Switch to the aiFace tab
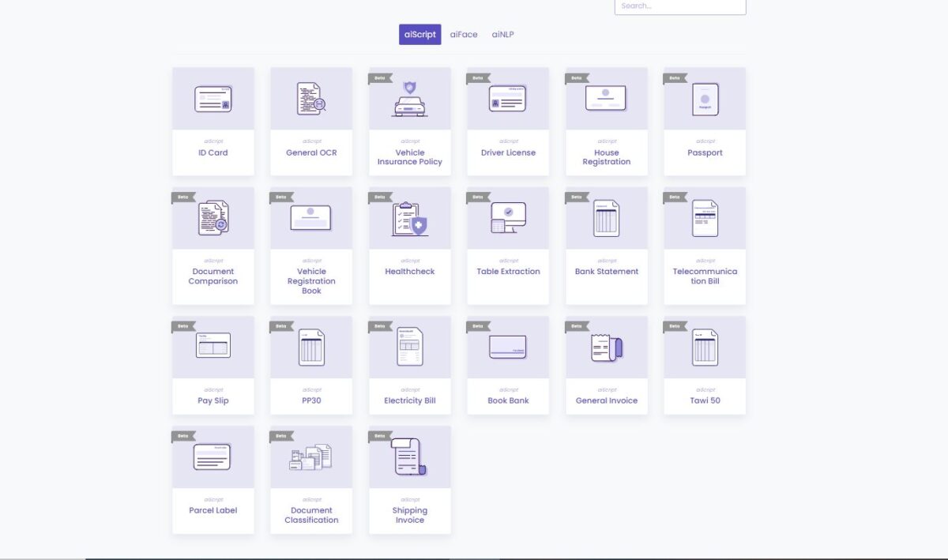948x560 pixels. click(x=464, y=34)
